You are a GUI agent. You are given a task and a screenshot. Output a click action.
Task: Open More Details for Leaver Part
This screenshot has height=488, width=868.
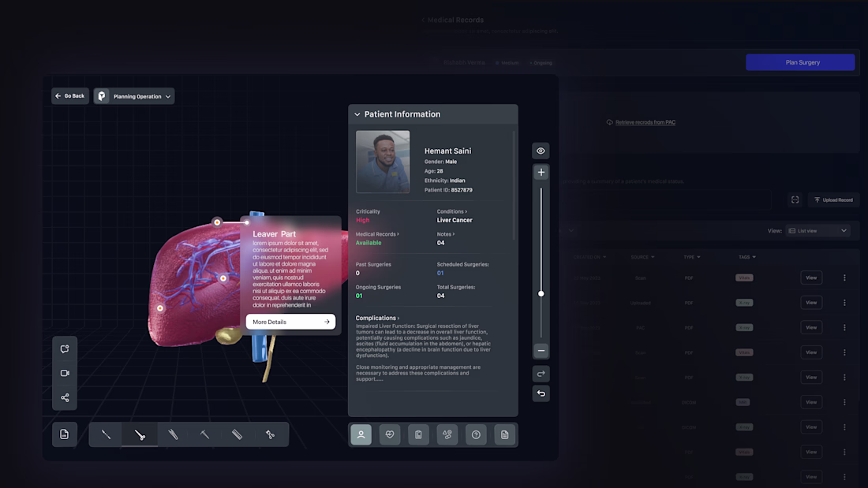(x=290, y=322)
